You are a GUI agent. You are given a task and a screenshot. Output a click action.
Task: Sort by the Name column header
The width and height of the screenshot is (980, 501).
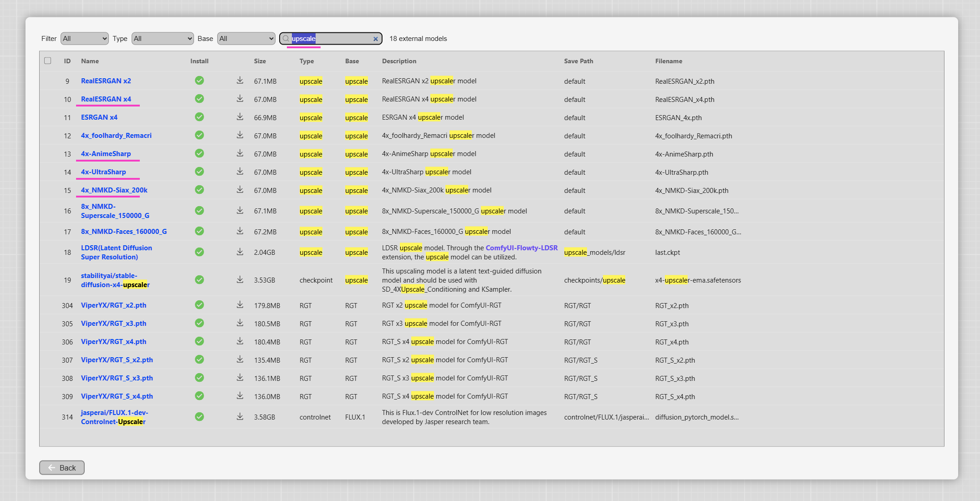[x=90, y=61]
